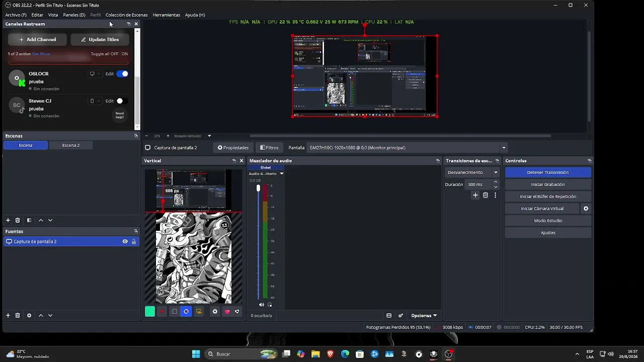Open Vertical panel settings gear
The image size is (644, 362).
[x=215, y=311]
